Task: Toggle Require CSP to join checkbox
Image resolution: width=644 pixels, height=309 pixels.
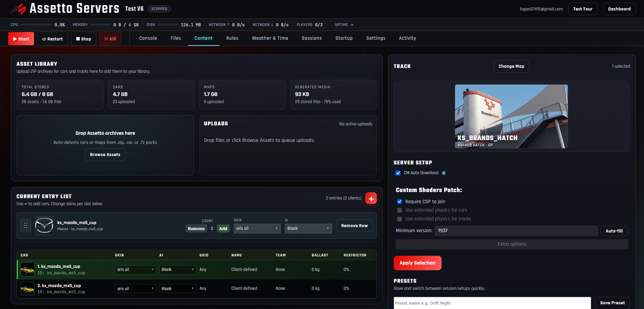Action: point(399,202)
